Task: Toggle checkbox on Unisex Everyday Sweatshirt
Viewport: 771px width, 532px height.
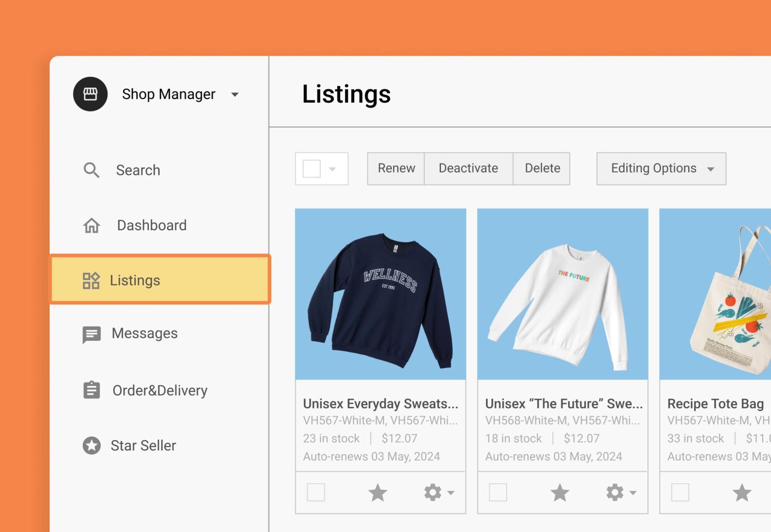Action: click(315, 492)
